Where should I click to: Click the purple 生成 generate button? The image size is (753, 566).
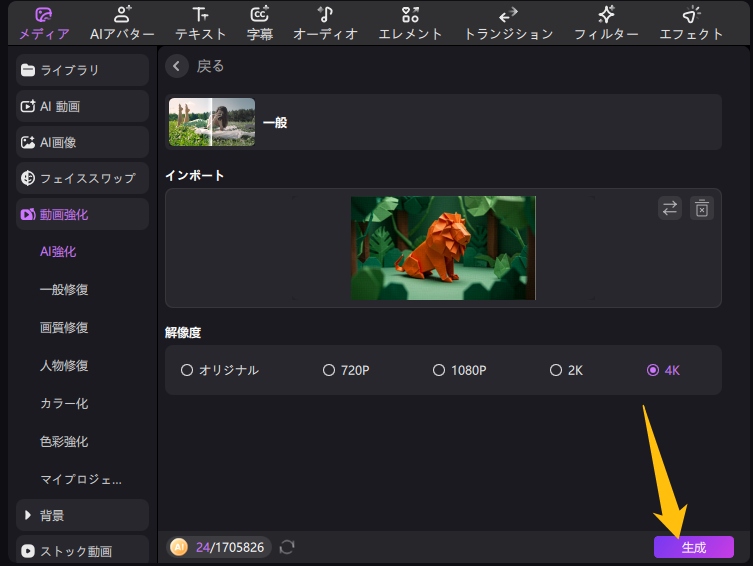coord(693,547)
